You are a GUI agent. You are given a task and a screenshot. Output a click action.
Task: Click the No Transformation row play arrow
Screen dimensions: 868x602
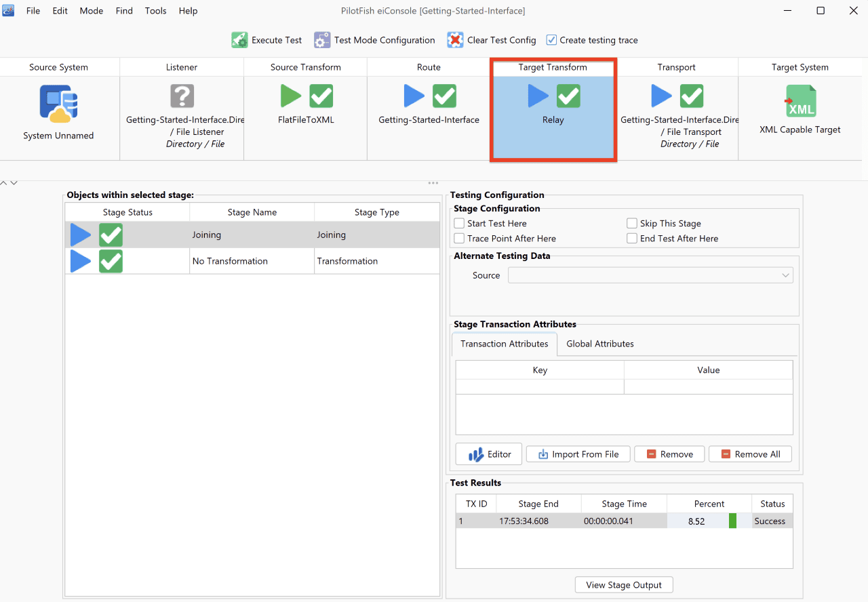(x=81, y=261)
